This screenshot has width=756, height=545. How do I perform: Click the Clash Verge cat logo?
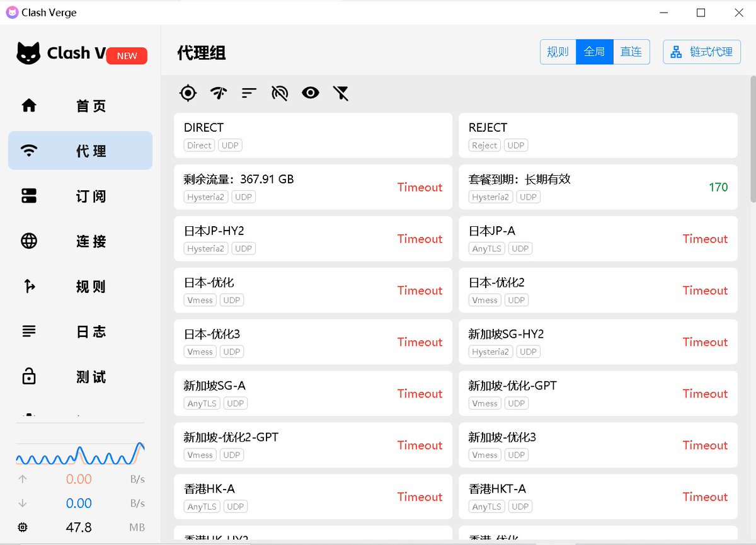[28, 54]
